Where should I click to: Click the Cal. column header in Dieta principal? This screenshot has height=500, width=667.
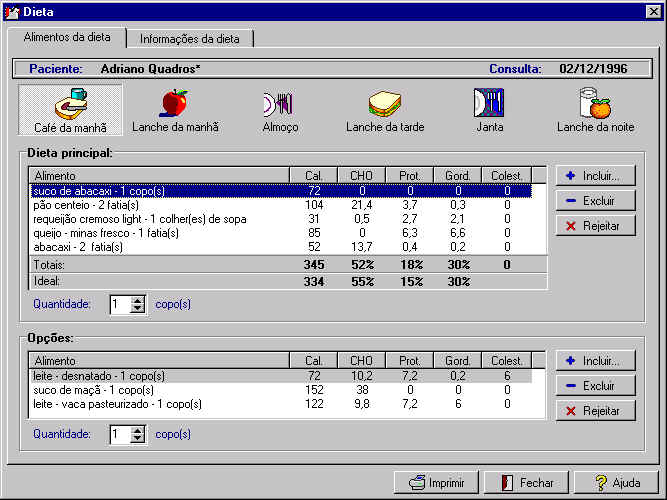313,176
